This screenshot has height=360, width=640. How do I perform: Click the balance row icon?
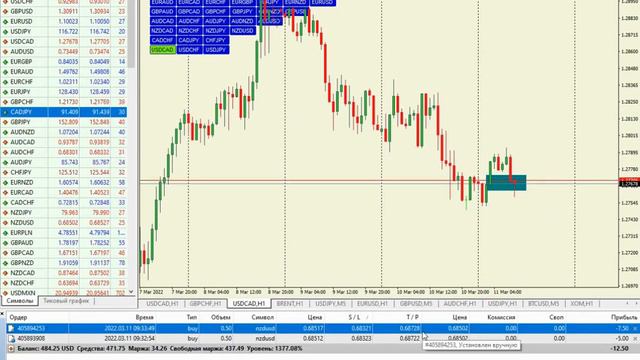point(11,349)
